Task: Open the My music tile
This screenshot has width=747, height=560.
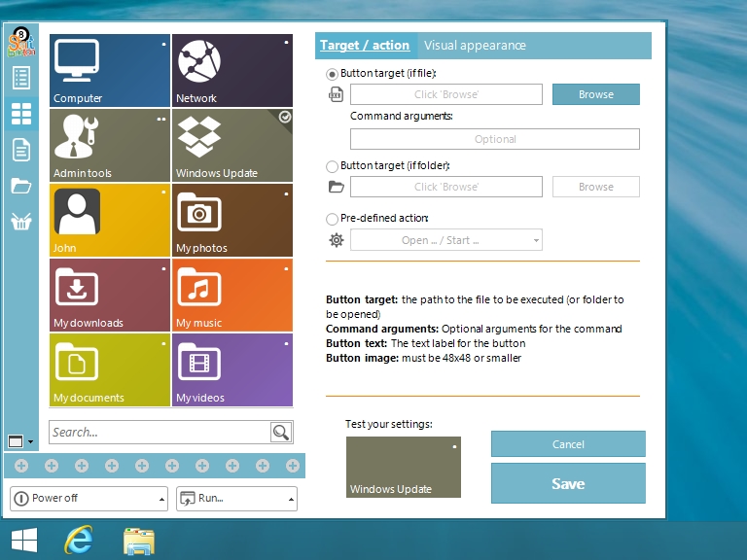Action: [232, 295]
